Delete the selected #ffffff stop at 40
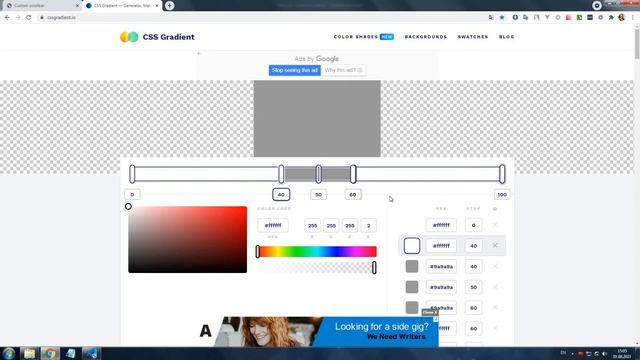 (495, 245)
